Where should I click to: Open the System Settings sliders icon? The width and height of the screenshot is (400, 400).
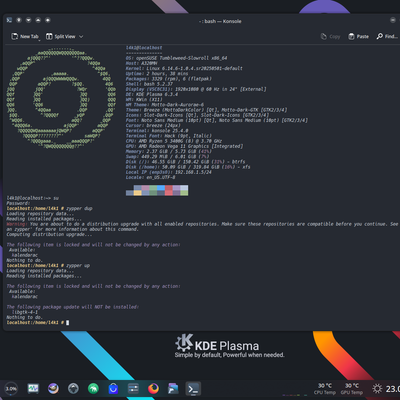(x=133, y=388)
